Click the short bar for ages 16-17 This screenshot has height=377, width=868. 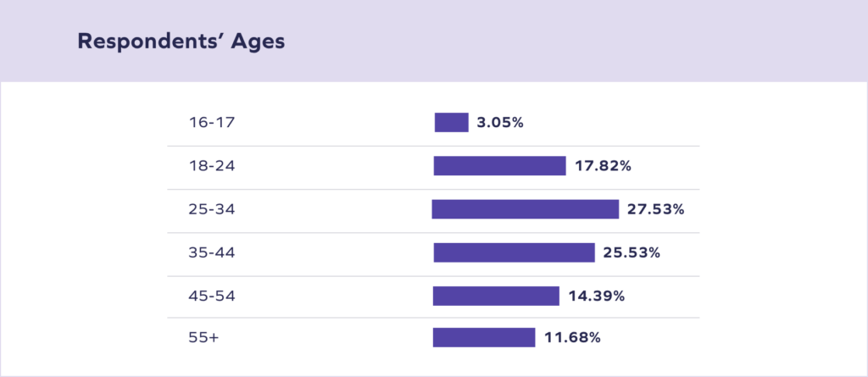coord(451,122)
